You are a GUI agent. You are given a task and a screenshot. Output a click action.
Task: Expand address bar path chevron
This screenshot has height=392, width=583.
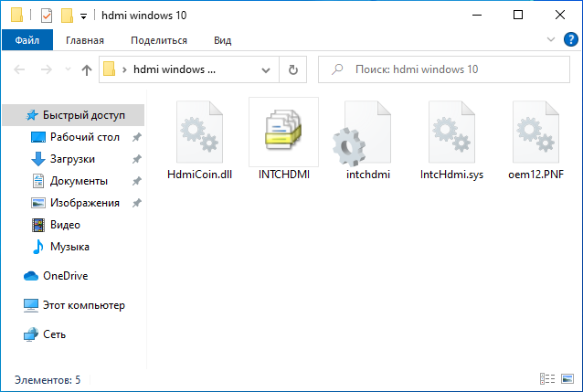click(x=124, y=69)
